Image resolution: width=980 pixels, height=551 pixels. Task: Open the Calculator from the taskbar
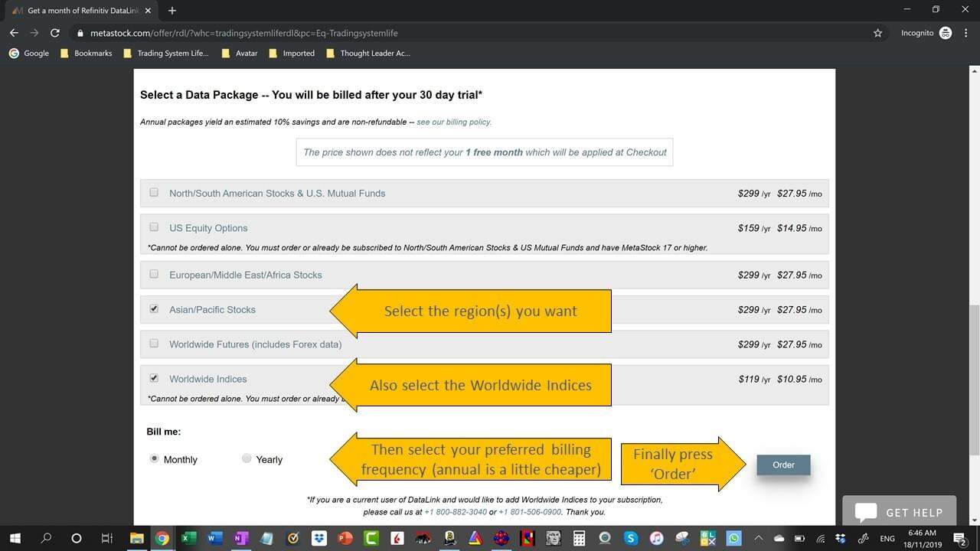pyautogui.click(x=579, y=538)
